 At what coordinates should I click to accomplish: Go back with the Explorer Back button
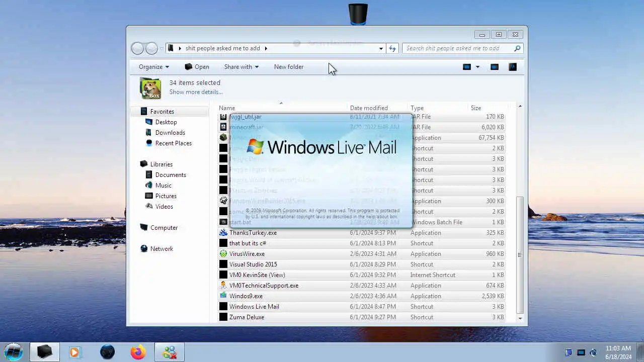137,48
